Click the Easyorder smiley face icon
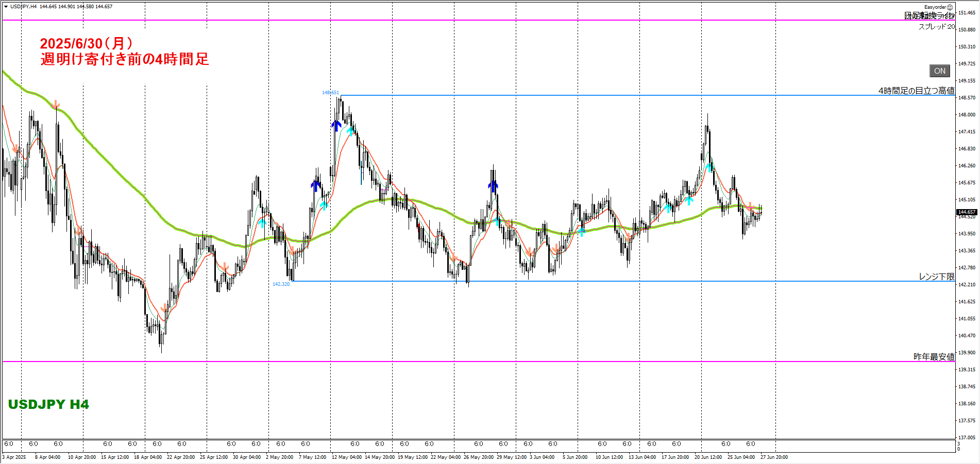This screenshot has height=464, width=980. pyautogui.click(x=950, y=7)
